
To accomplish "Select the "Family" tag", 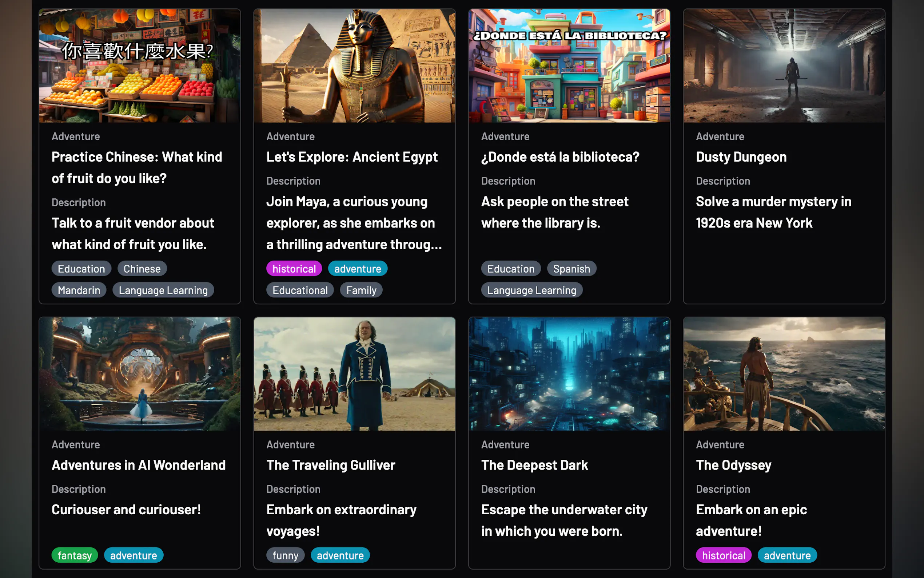I will pos(361,290).
